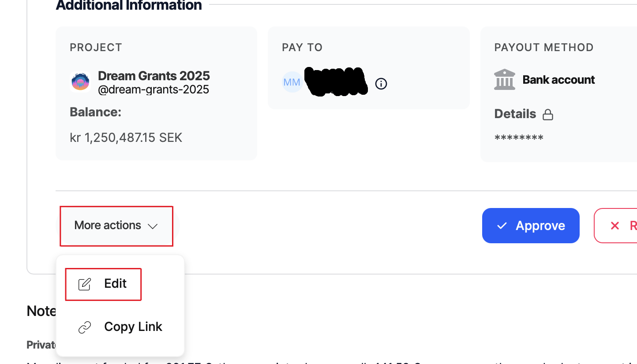Click the checkmark icon in the Approve button

pyautogui.click(x=502, y=226)
